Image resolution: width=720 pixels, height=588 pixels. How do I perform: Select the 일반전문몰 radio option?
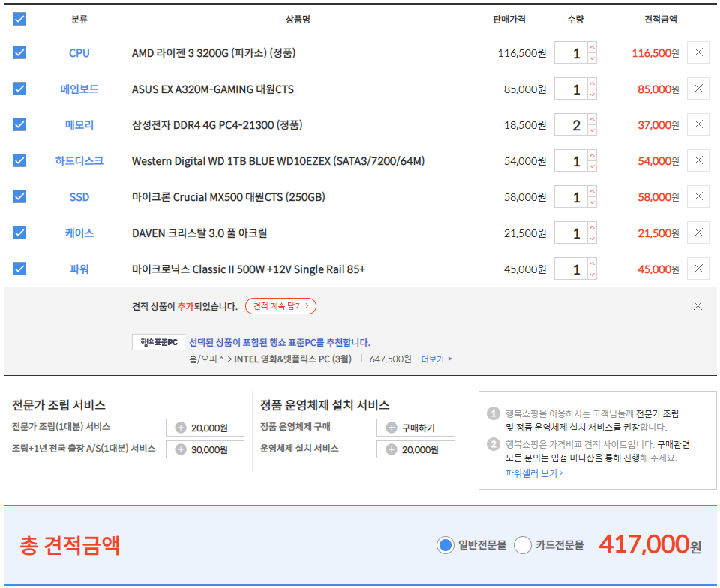[445, 545]
